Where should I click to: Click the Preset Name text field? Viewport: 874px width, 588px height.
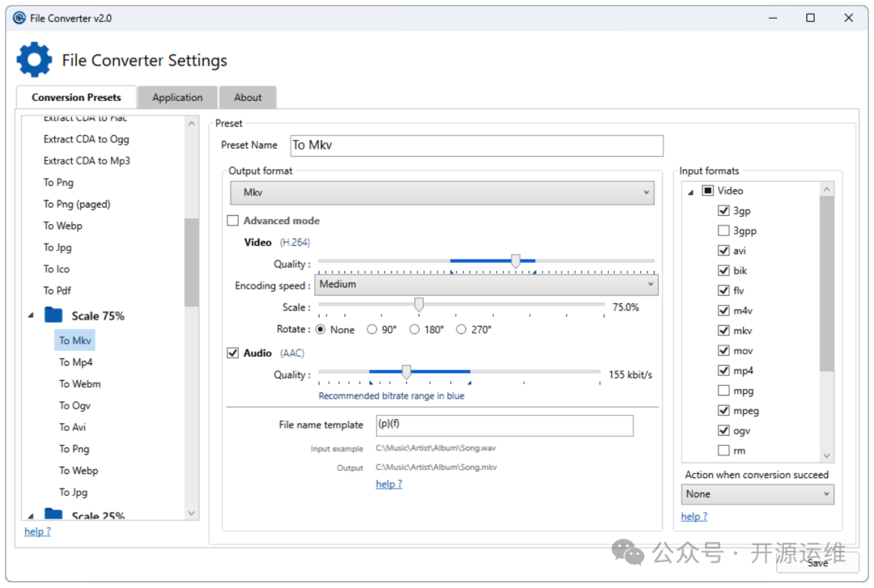pos(477,146)
